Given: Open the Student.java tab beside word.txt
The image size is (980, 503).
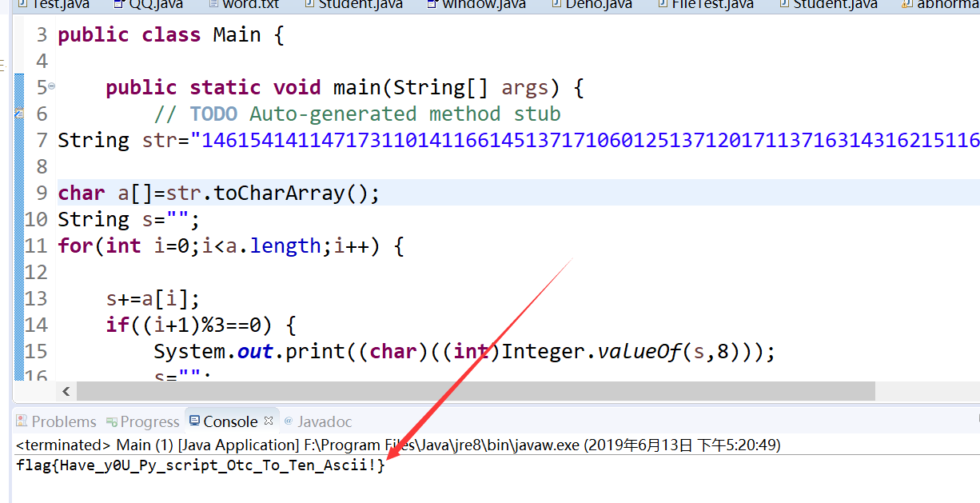Looking at the screenshot, I should point(354,4).
